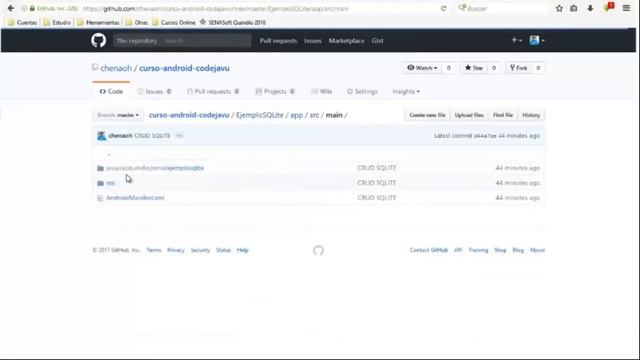Open SENASoft Quindio 2016 bookmark
Image resolution: width=640 pixels, height=360 pixels.
[x=233, y=22]
